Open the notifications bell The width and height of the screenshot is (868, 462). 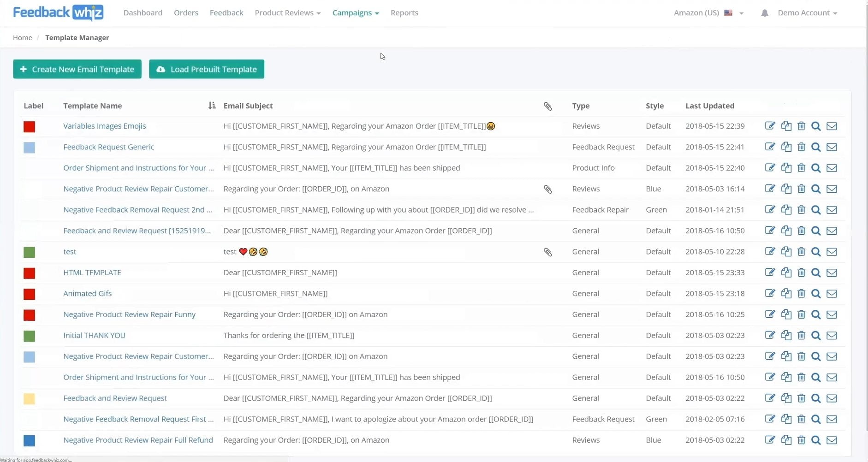765,13
